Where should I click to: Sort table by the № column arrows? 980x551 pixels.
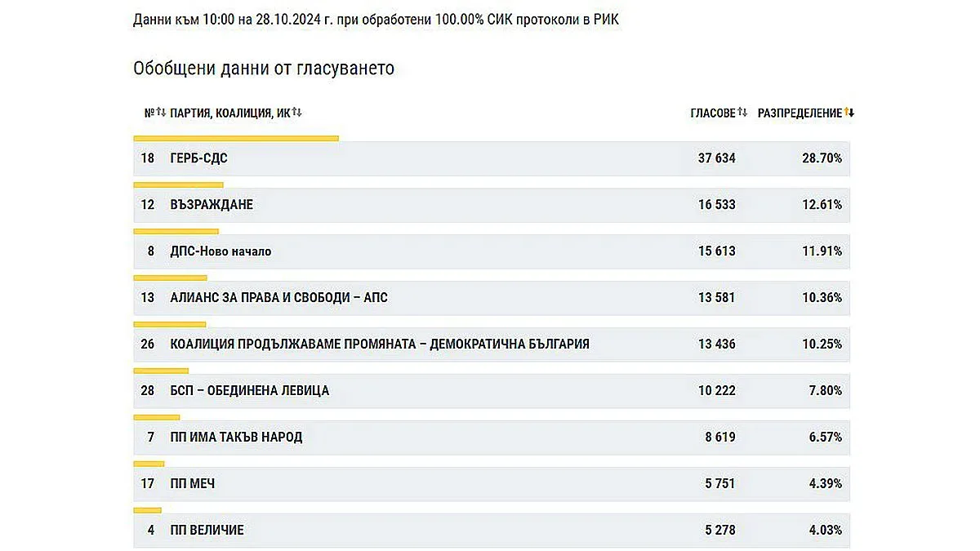[161, 113]
